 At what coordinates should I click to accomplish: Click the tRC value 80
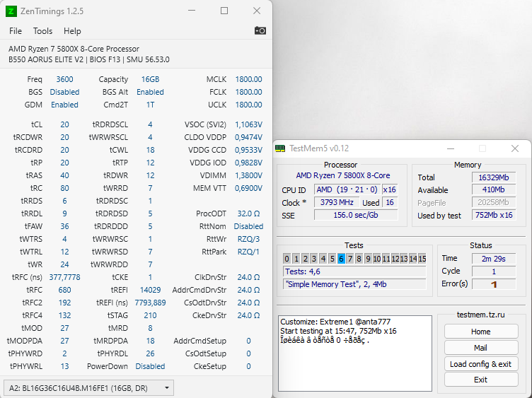point(64,188)
